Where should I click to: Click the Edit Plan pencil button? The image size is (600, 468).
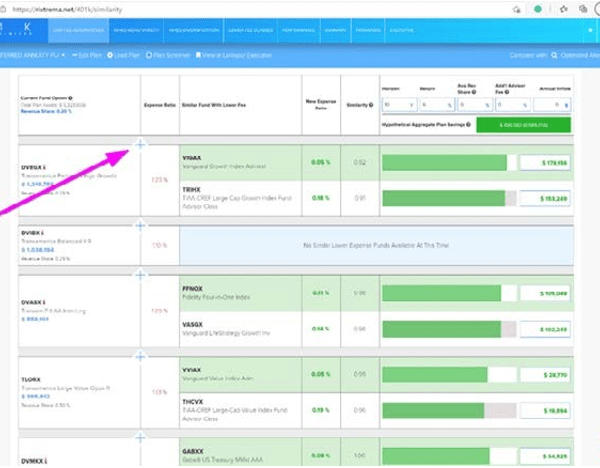[88, 55]
